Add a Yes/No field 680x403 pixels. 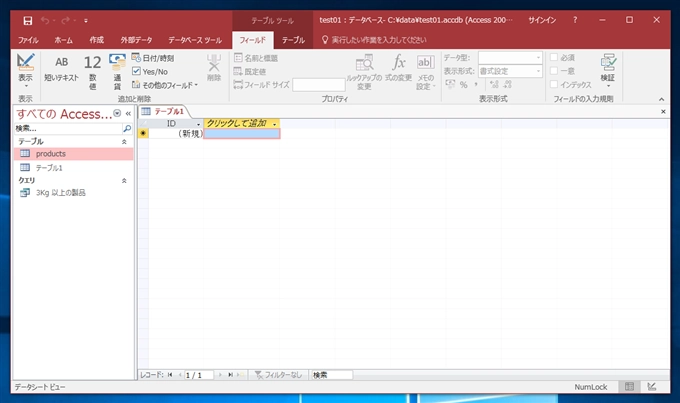pos(150,71)
